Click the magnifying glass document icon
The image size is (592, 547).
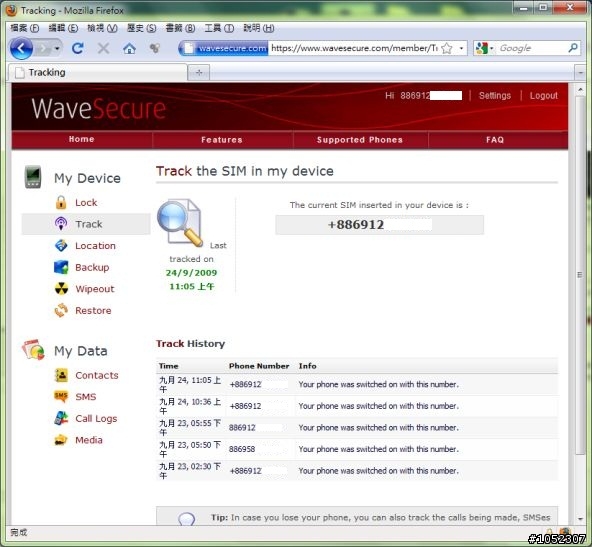point(180,223)
